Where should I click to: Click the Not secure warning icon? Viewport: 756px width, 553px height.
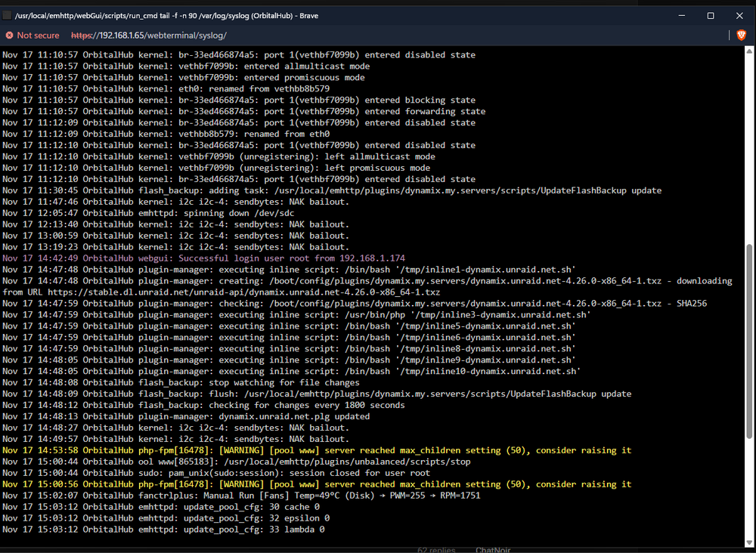(x=9, y=36)
